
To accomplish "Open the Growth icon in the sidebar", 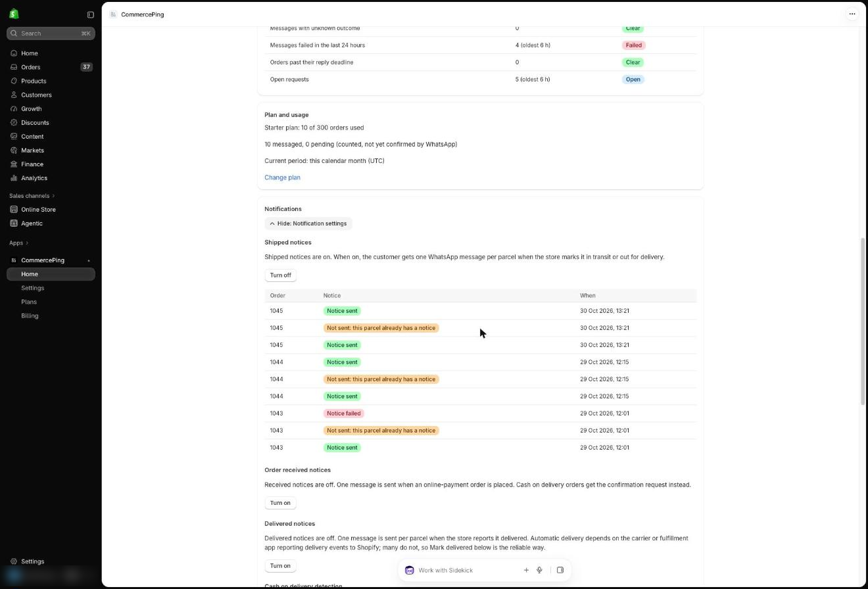I will point(14,108).
